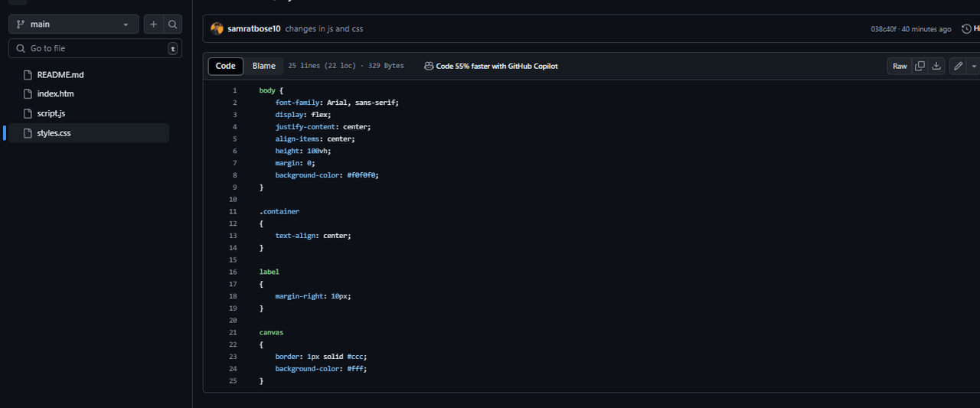Open the samratbose10 username link
The width and height of the screenshot is (980, 408).
click(x=254, y=29)
